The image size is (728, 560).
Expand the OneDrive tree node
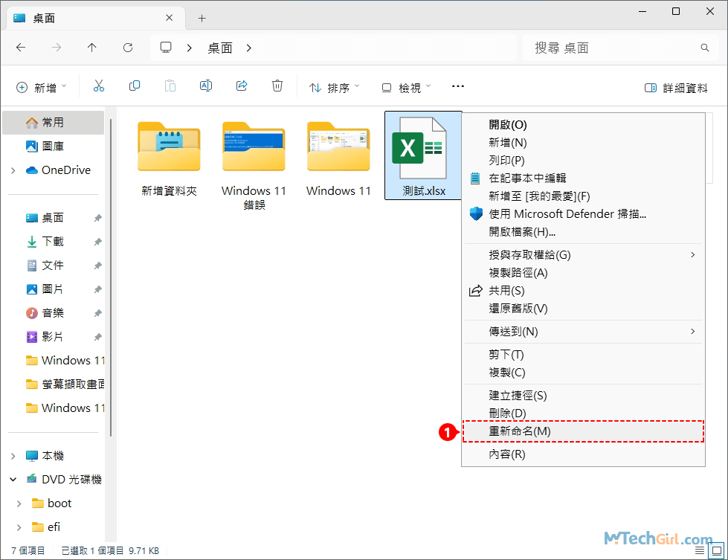(x=13, y=170)
